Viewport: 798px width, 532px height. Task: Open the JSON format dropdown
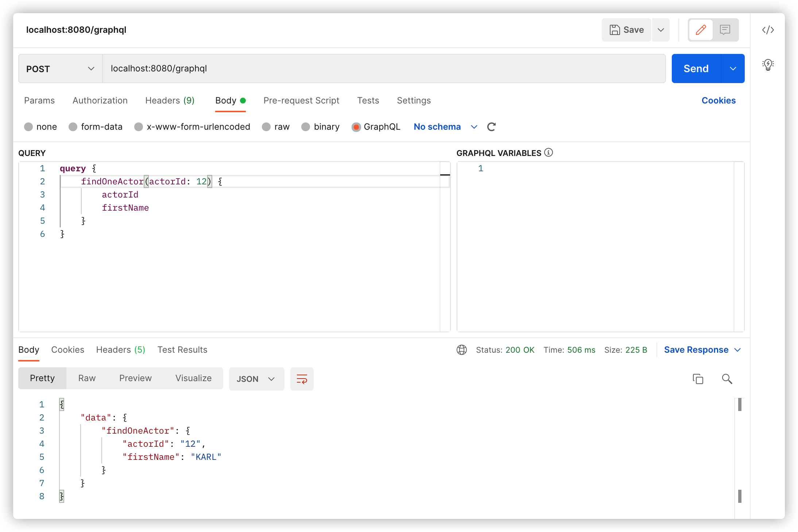(x=256, y=379)
